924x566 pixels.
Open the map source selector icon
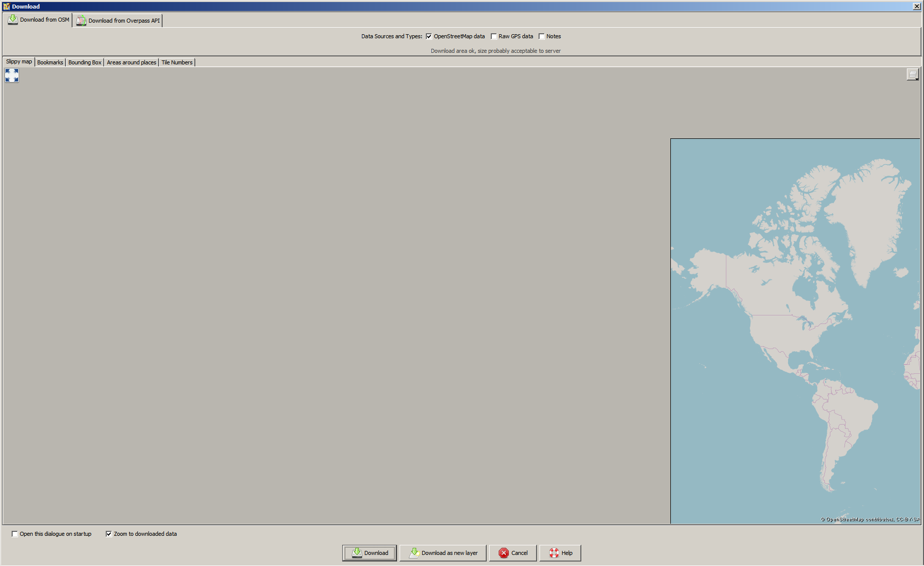click(912, 74)
